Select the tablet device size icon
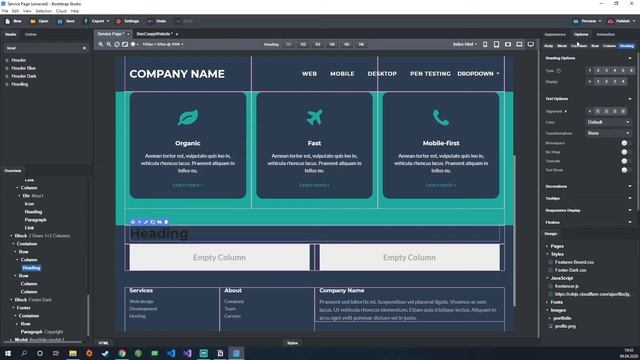640x360 pixels. coord(496,44)
